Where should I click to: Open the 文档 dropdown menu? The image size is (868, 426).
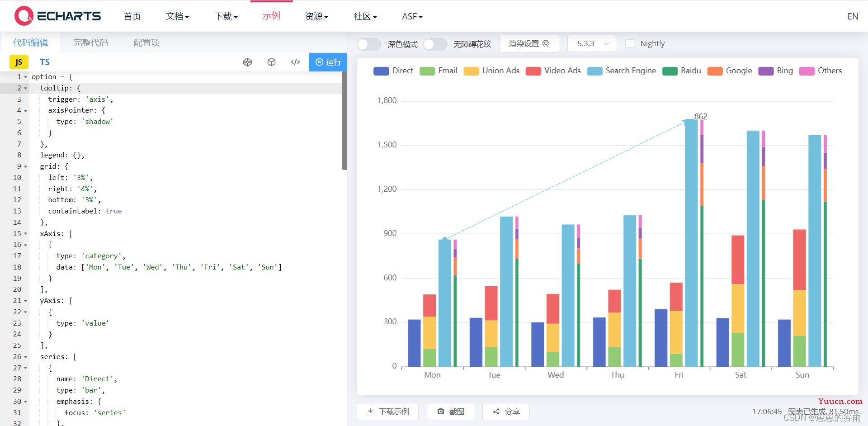point(177,16)
